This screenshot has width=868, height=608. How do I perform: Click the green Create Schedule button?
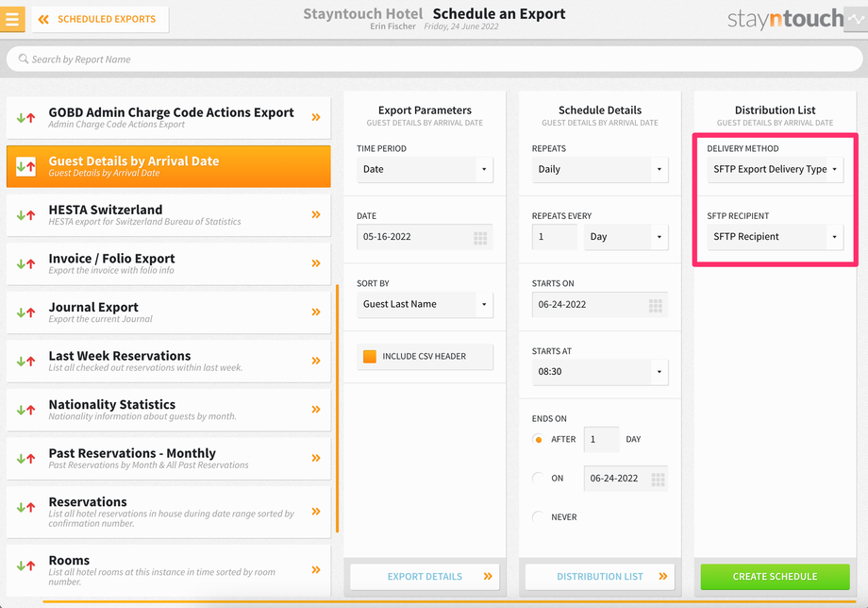click(775, 577)
